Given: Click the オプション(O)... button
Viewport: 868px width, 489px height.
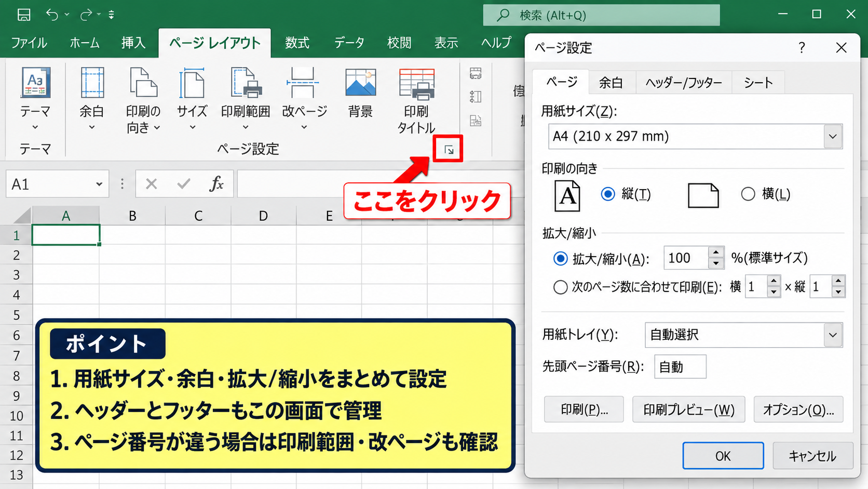Looking at the screenshot, I should 798,409.
